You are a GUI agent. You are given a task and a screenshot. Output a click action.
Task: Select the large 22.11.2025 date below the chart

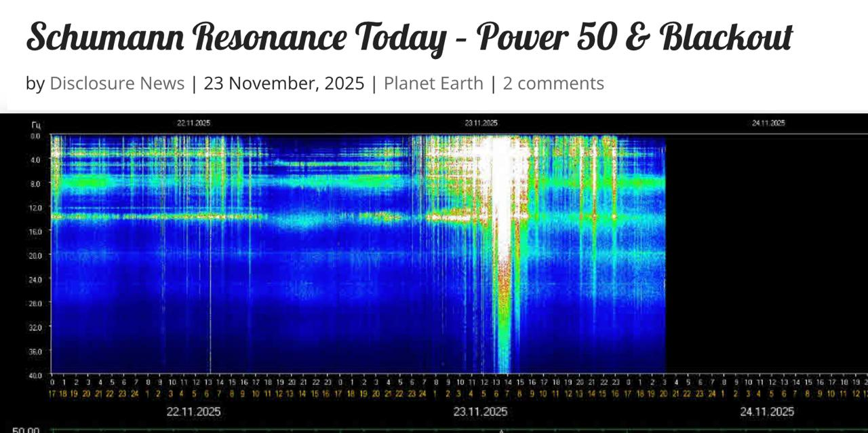click(x=194, y=412)
